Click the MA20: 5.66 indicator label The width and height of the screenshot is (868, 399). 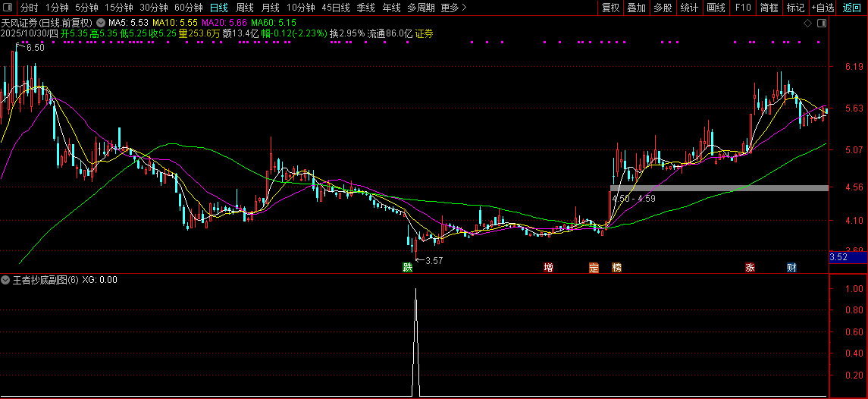point(224,24)
